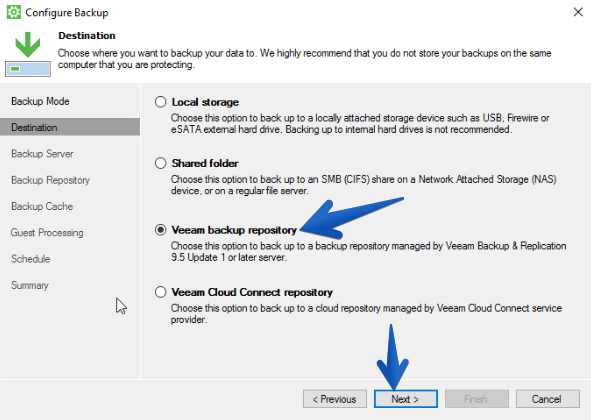The width and height of the screenshot is (591, 420).
Task: Click the Configure Backup gear icon
Action: click(14, 12)
